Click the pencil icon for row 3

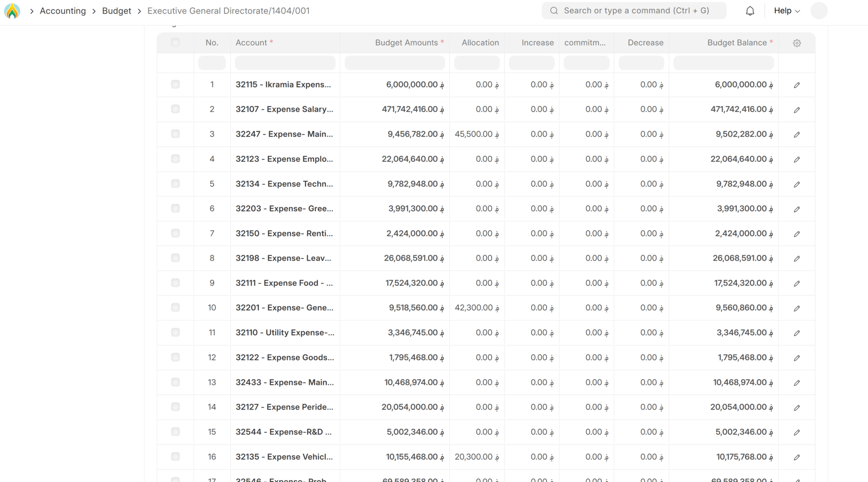click(796, 135)
